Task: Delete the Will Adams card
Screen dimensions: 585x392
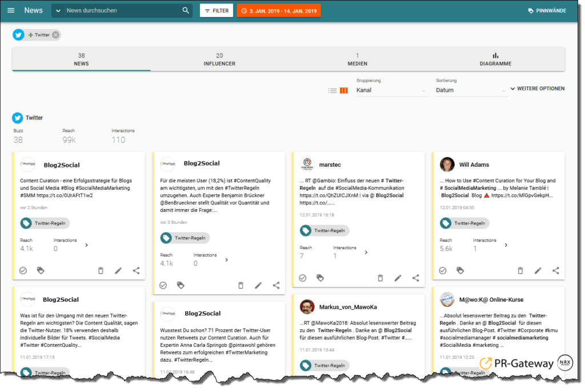Action: (520, 271)
